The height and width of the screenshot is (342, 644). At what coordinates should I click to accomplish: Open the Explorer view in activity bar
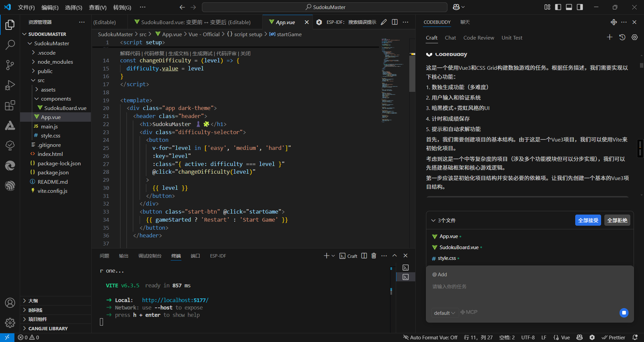10,25
